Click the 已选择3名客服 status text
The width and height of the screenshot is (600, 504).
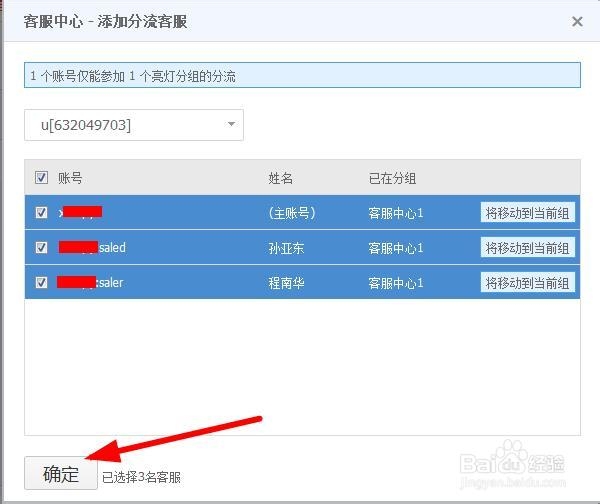(141, 477)
